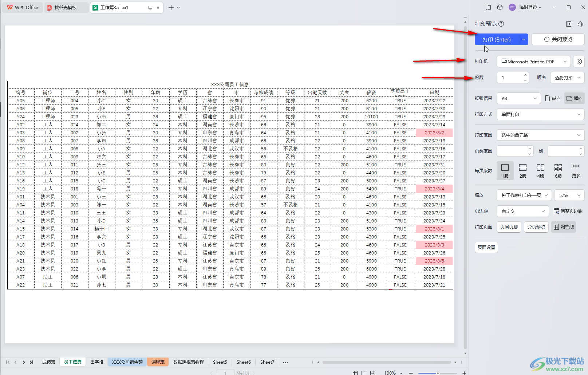
Task: Select 纵向 portrait orientation
Action: coord(553,98)
